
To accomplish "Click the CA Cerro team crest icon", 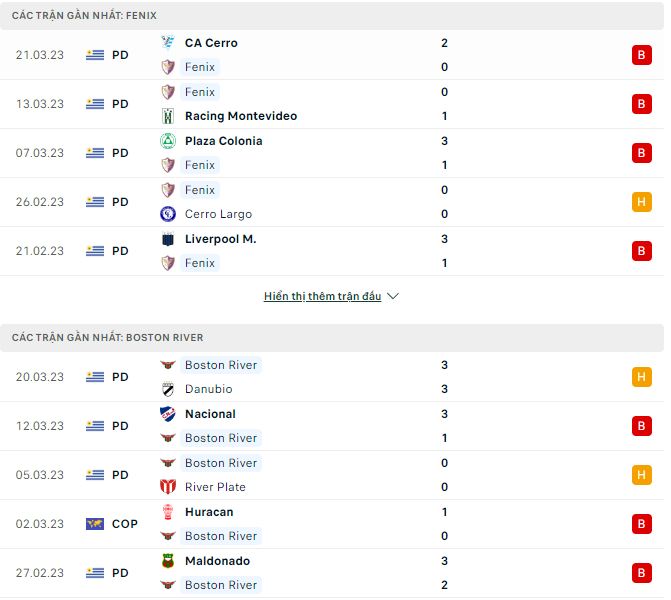I will click(168, 43).
